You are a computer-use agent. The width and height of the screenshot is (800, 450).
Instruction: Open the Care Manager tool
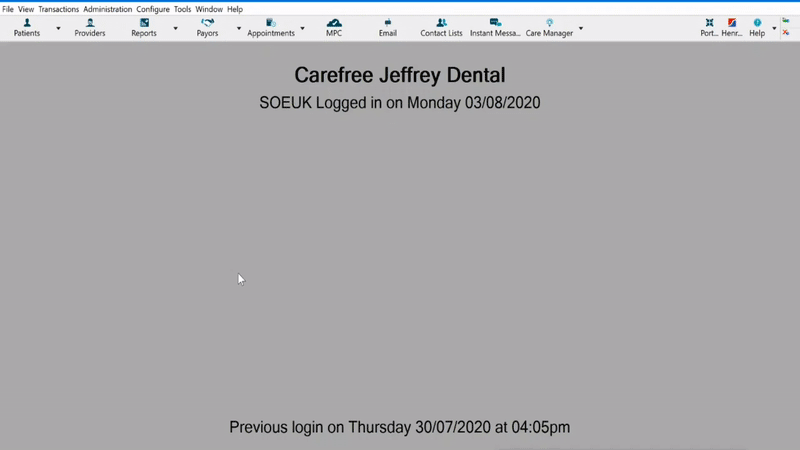pos(549,28)
